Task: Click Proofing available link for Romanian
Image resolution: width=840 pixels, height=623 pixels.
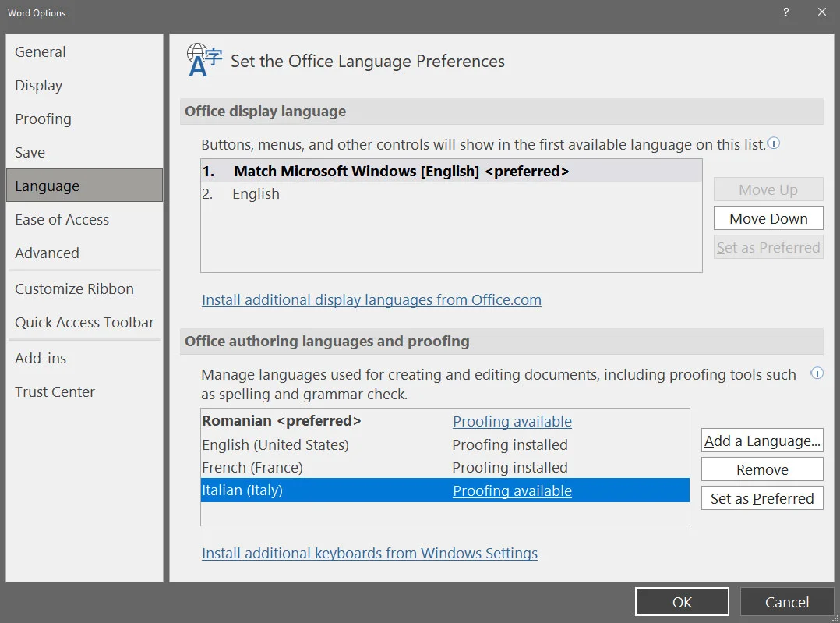Action: pyautogui.click(x=512, y=421)
